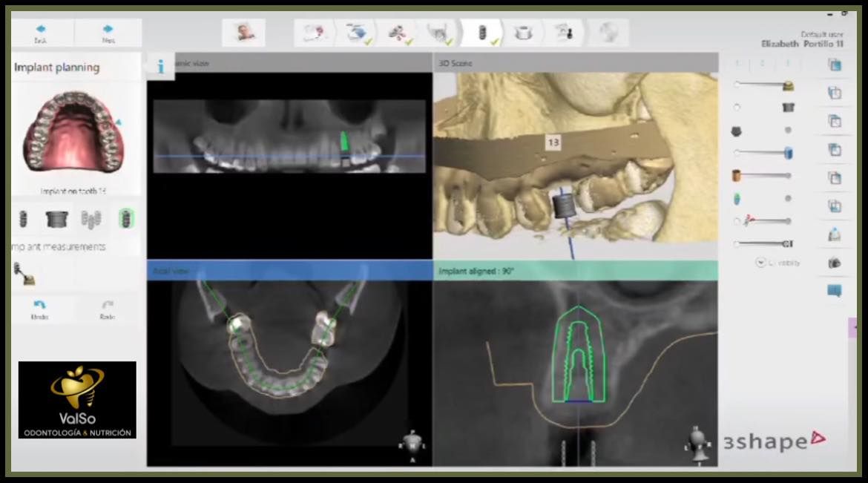Image resolution: width=868 pixels, height=483 pixels.
Task: Click the blue info icon
Action: 160,67
